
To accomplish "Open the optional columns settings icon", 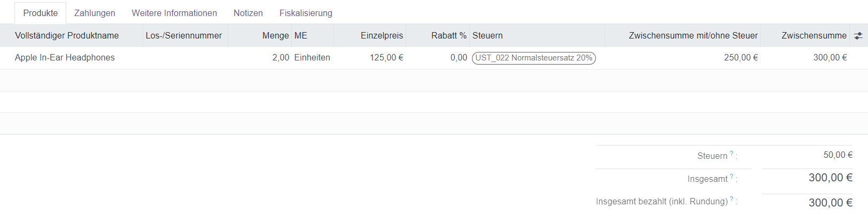I will [x=858, y=36].
